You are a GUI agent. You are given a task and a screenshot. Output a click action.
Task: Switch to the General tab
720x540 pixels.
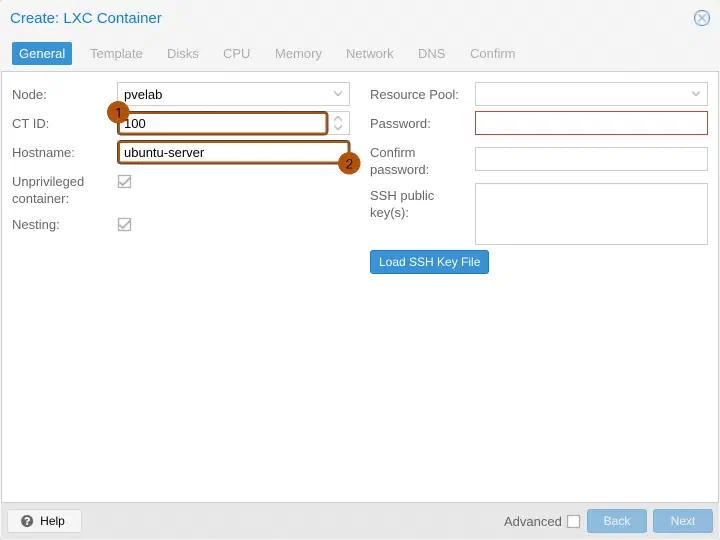pyautogui.click(x=42, y=53)
